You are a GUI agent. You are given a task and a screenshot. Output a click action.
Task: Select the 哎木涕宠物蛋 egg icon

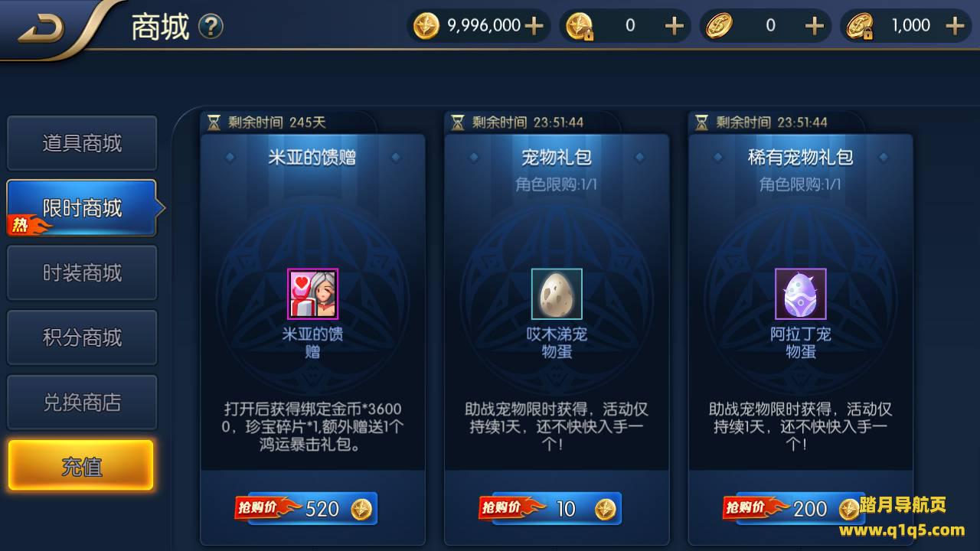click(x=557, y=294)
